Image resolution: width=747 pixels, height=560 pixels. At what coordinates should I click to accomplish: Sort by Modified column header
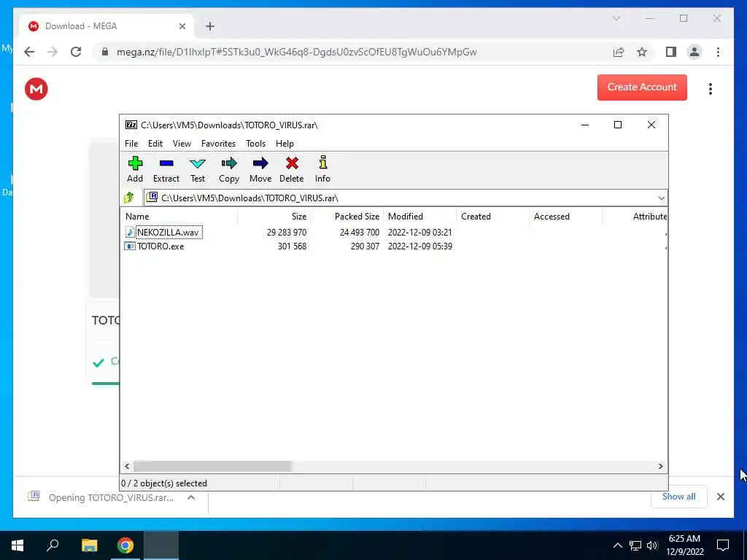419,216
